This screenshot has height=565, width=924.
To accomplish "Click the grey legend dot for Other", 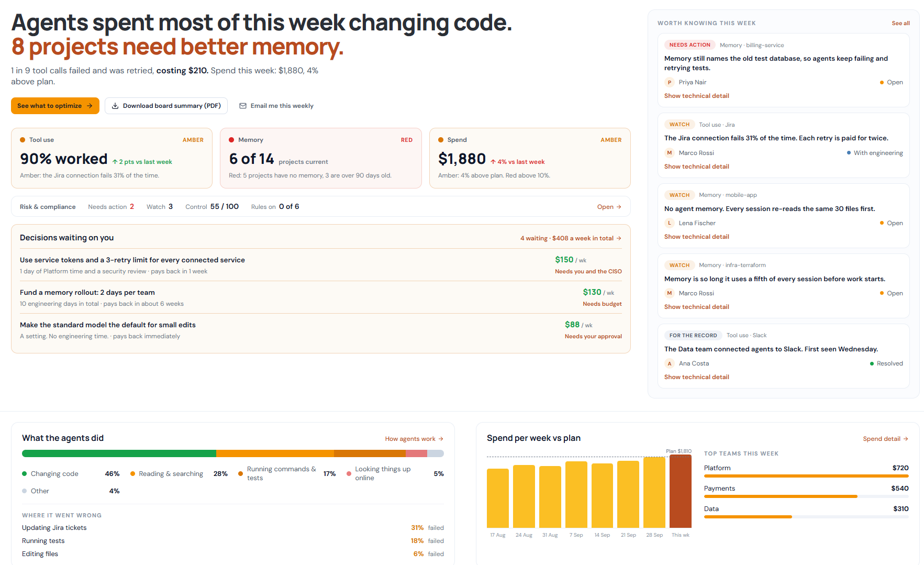I will pos(24,491).
